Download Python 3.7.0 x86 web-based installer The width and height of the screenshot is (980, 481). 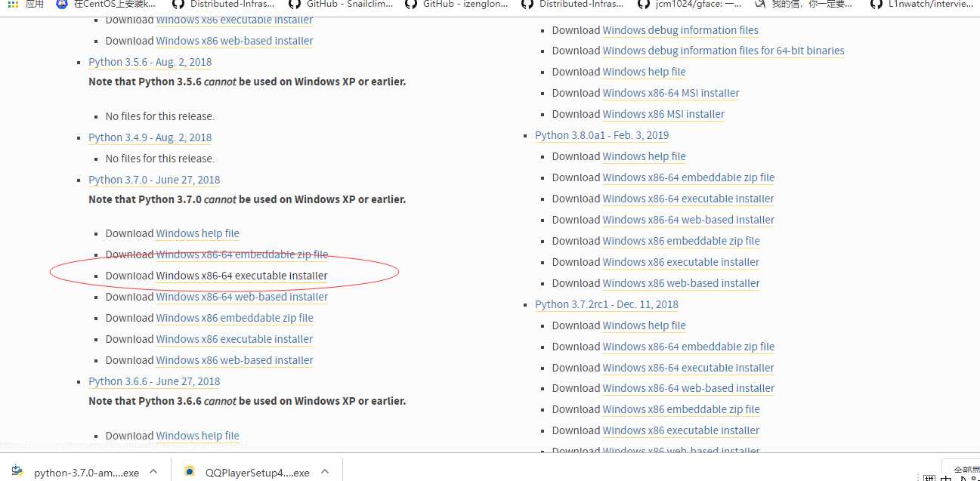(235, 360)
